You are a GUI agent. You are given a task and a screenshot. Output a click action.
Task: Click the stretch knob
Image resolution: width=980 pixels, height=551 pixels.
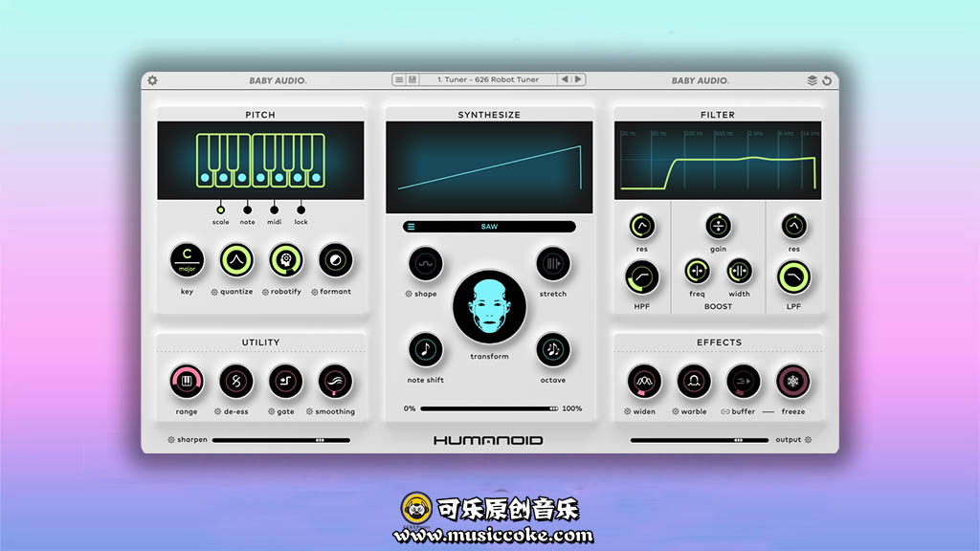coord(553,264)
